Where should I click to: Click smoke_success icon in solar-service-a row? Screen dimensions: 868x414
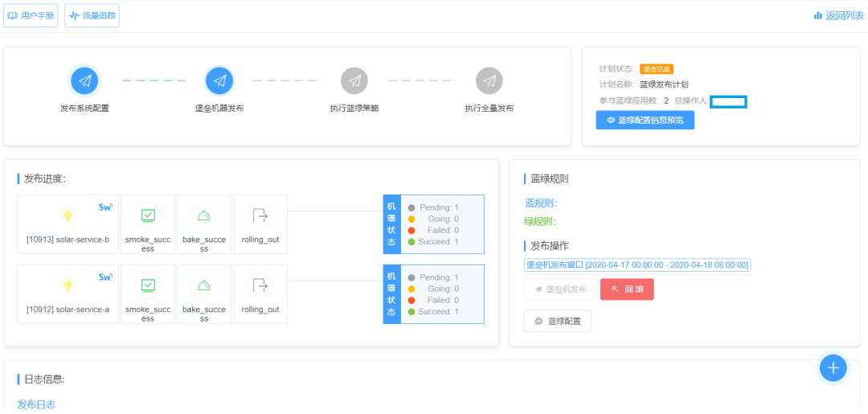tap(147, 285)
